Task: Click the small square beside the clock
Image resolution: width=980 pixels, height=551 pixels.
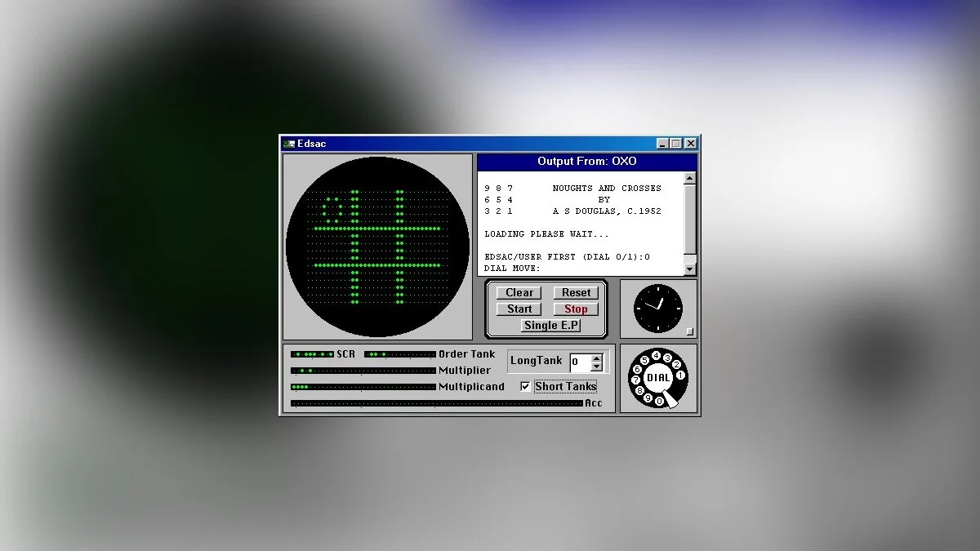Action: pos(689,331)
